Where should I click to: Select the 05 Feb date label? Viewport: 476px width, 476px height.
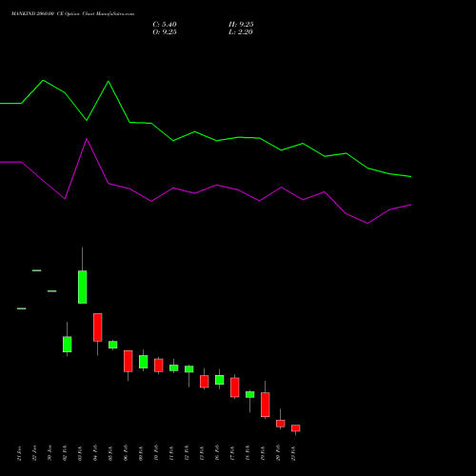110,453
